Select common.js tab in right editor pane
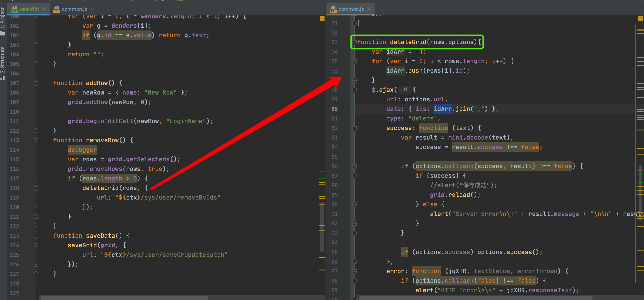Image resolution: width=644 pixels, height=300 pixels. click(351, 9)
